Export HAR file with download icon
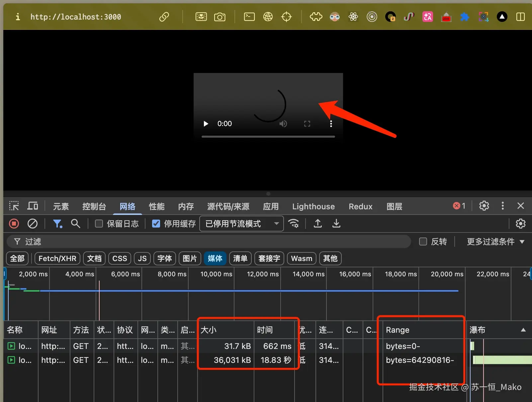The width and height of the screenshot is (532, 402). tap(336, 224)
